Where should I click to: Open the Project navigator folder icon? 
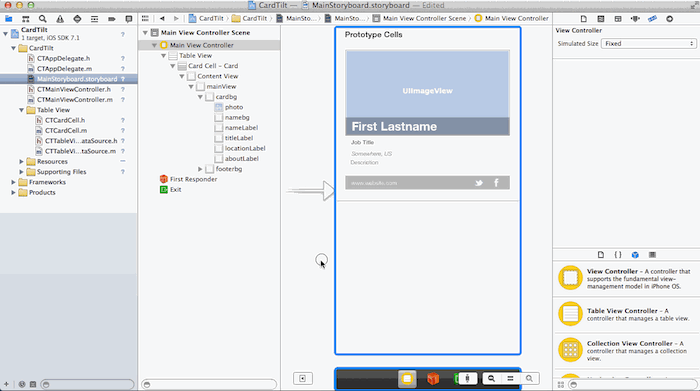click(8, 19)
